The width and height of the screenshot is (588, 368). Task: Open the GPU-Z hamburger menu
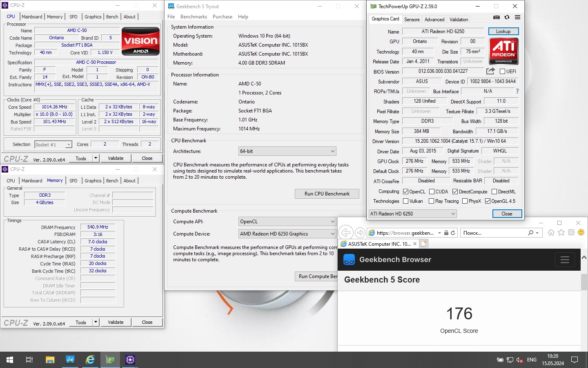(x=517, y=18)
